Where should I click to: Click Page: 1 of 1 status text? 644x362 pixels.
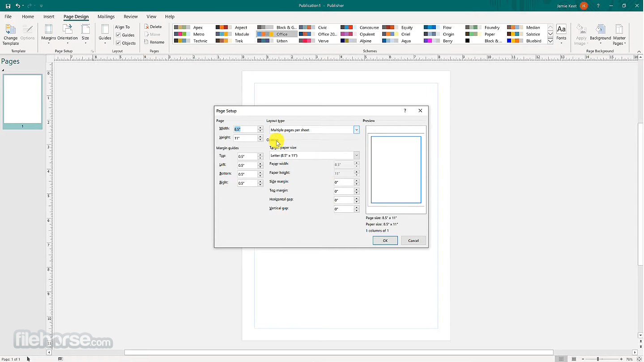pos(11,359)
